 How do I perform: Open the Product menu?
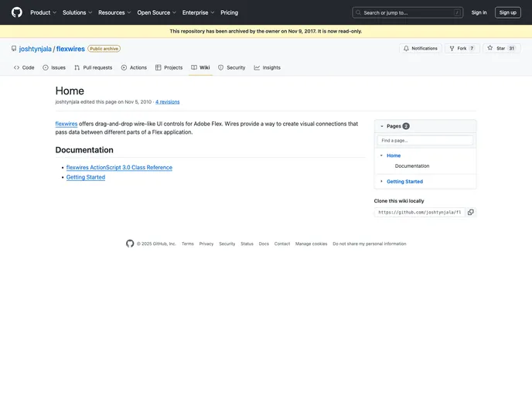(x=43, y=12)
